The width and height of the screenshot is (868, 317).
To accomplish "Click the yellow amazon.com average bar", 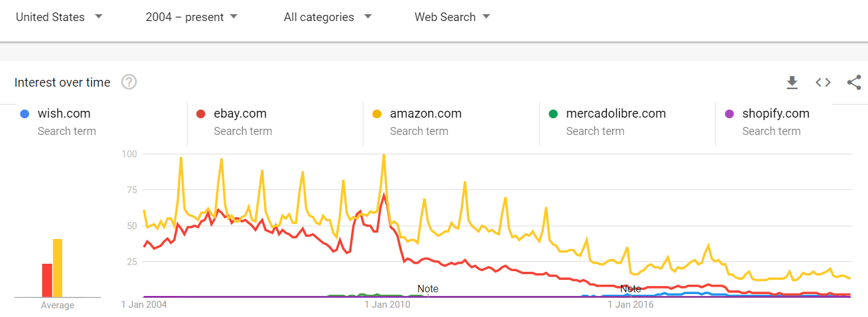I will (x=58, y=267).
